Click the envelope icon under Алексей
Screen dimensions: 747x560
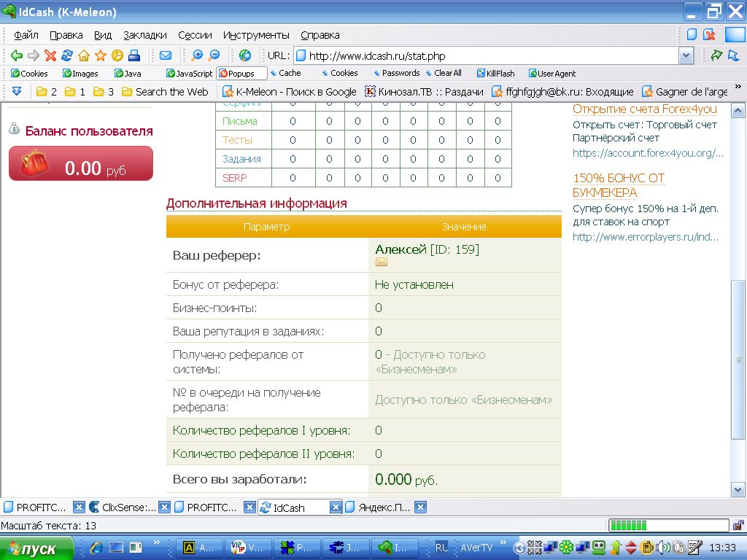click(381, 262)
